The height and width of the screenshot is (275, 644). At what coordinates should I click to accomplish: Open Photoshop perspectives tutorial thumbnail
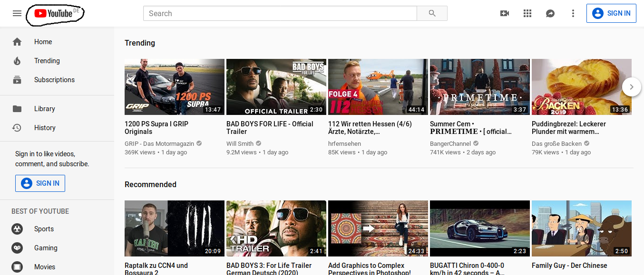click(378, 228)
